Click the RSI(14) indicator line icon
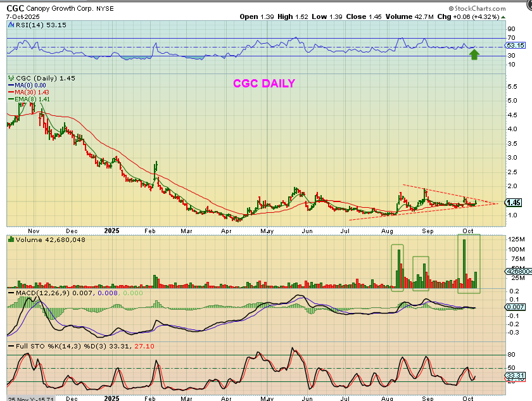Viewport: 532px width, 401px height. click(x=10, y=25)
